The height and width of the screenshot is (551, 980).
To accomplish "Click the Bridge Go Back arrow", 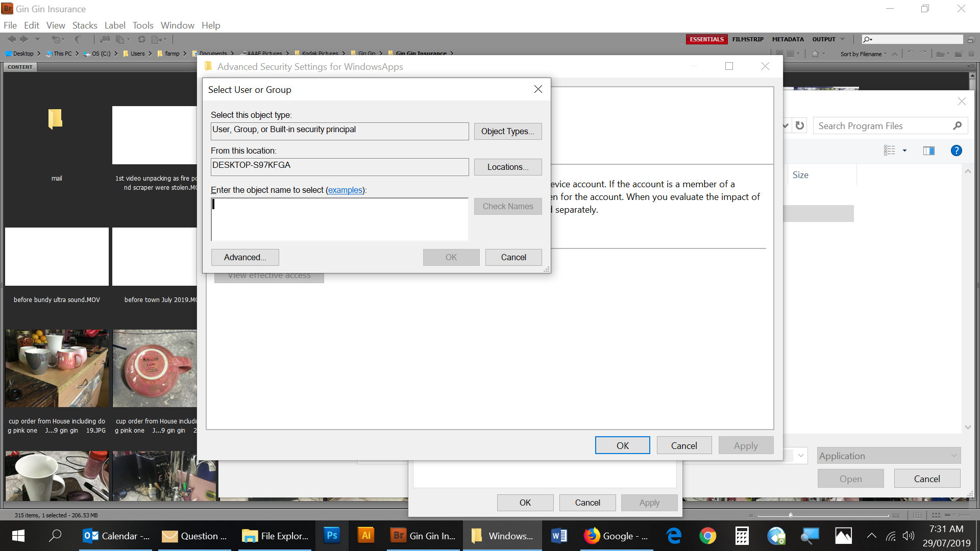I will pos(11,39).
